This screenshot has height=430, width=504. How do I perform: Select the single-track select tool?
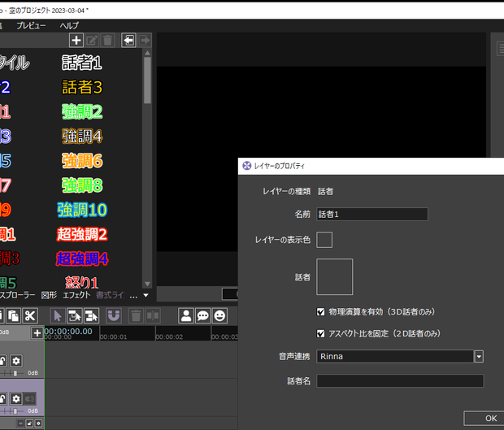tap(74, 316)
